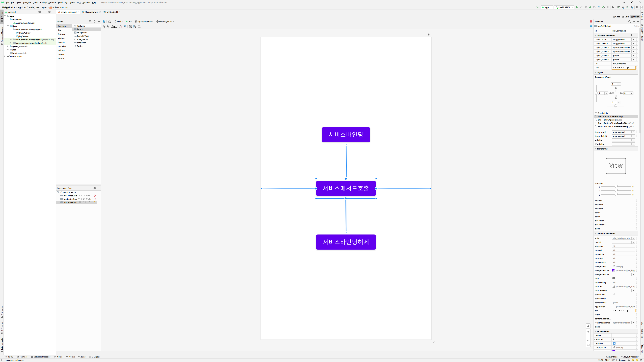The image size is (644, 362).
Task: Open the Profile app gauge icon
Action: (x=599, y=7)
